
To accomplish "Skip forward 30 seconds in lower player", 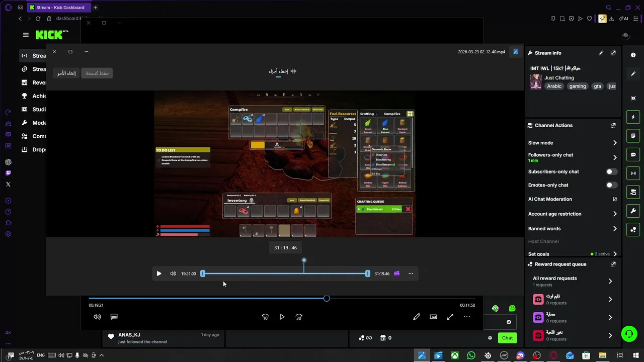I will 299,317.
